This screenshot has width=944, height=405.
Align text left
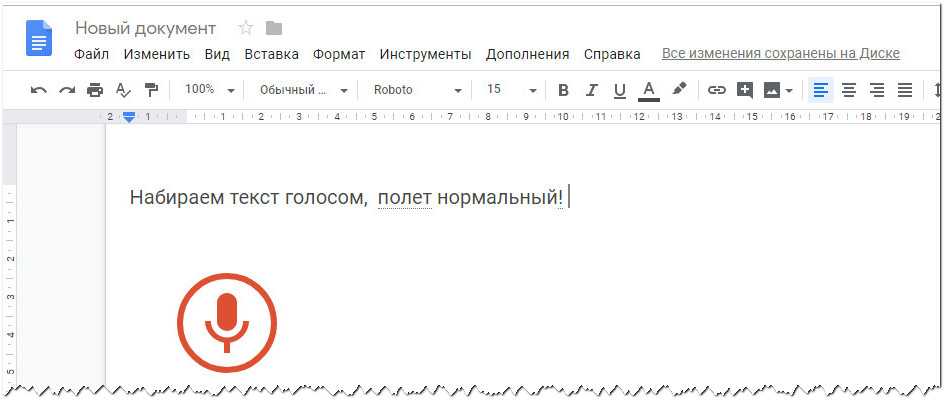(821, 90)
